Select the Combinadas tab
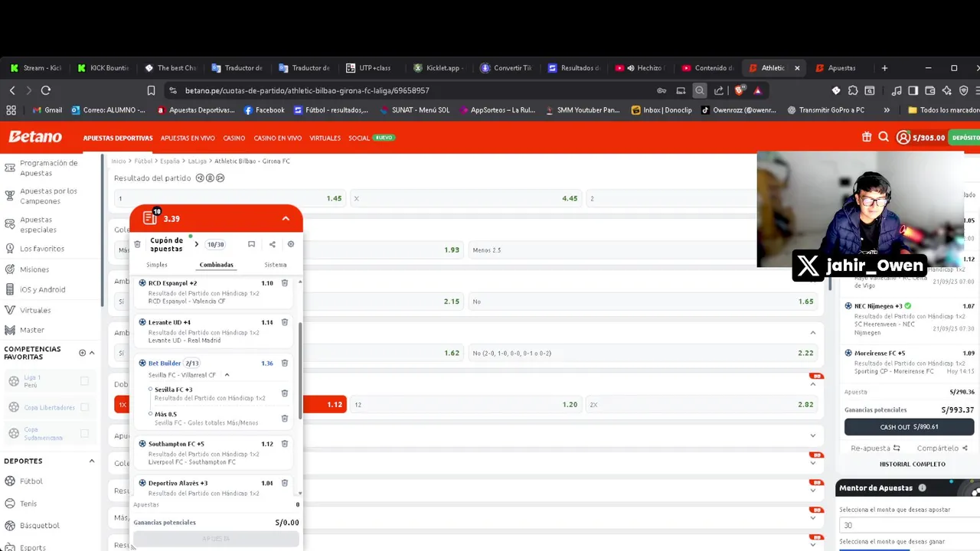Image resolution: width=980 pixels, height=551 pixels. pyautogui.click(x=217, y=265)
